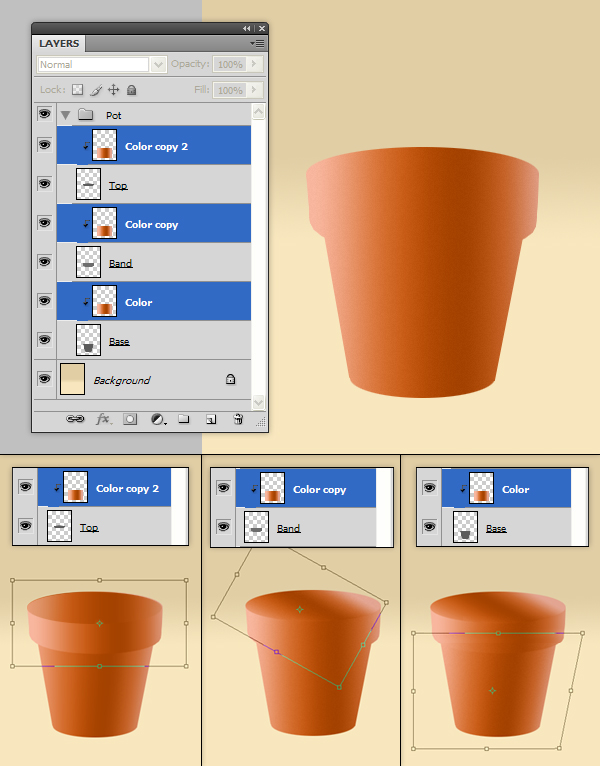
Task: Hide the Background layer
Action: 44,379
